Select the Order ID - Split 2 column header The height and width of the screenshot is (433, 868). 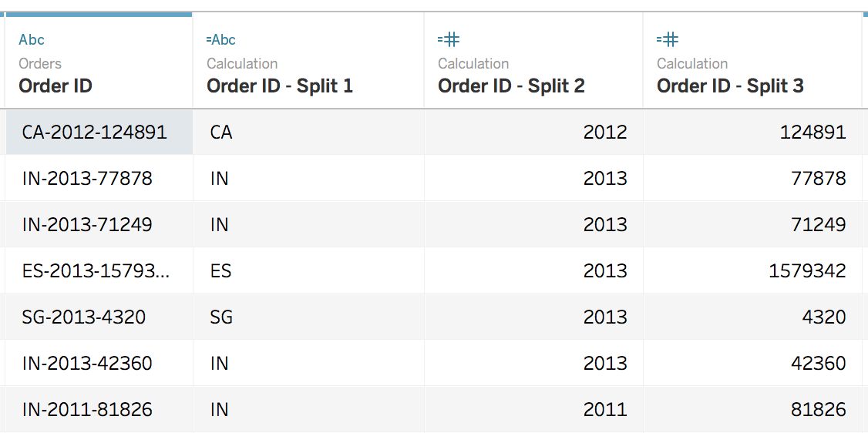click(x=511, y=86)
